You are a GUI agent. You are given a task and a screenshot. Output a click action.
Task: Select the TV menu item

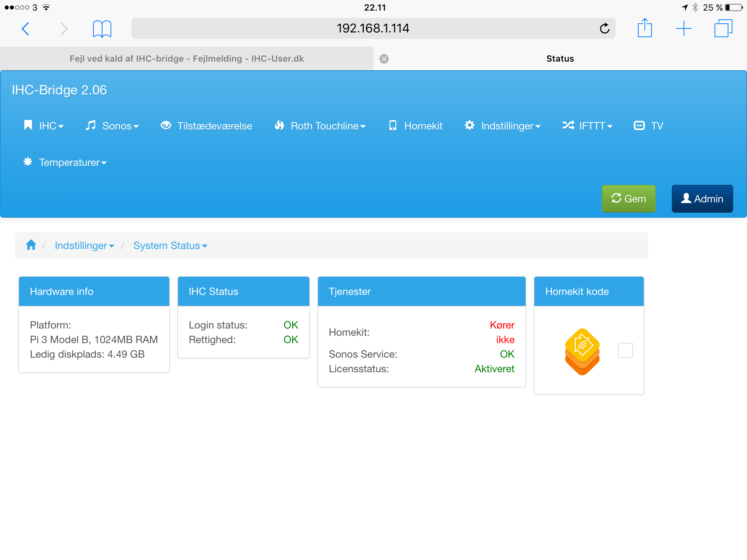pos(649,126)
